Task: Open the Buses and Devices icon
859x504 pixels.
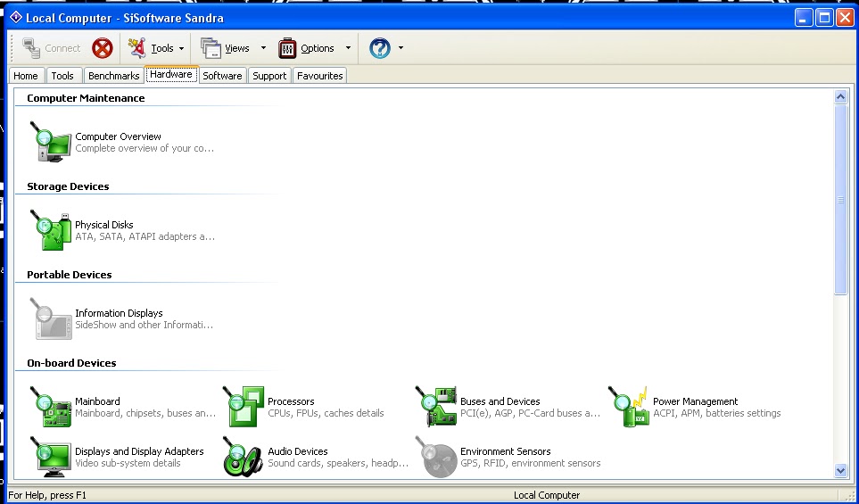Action: pyautogui.click(x=436, y=407)
